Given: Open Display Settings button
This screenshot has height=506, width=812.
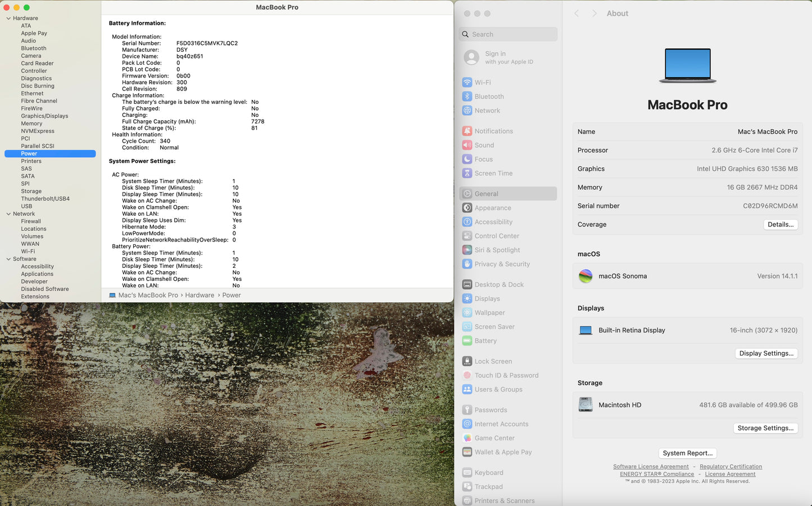Looking at the screenshot, I should (766, 353).
